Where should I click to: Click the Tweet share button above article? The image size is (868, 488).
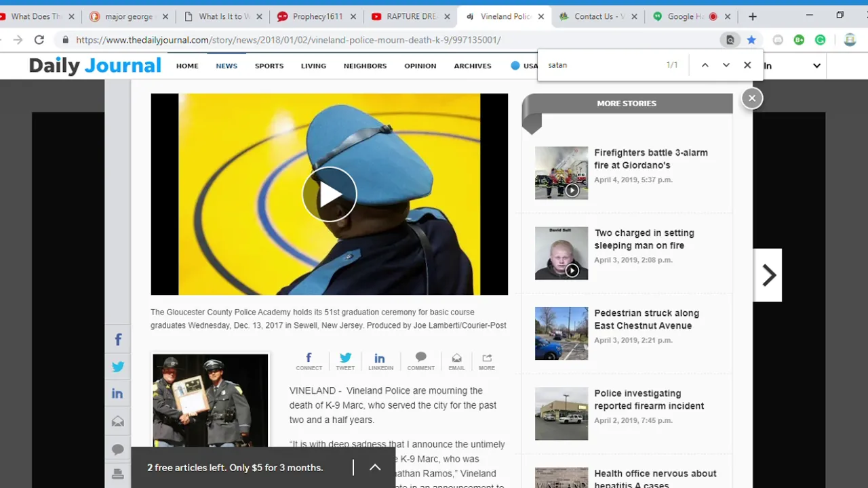pyautogui.click(x=345, y=361)
